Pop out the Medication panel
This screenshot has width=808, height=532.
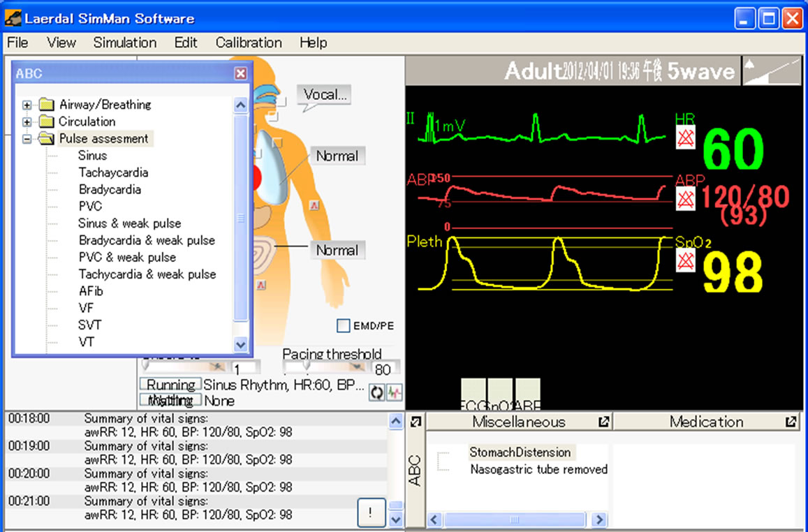tap(791, 422)
